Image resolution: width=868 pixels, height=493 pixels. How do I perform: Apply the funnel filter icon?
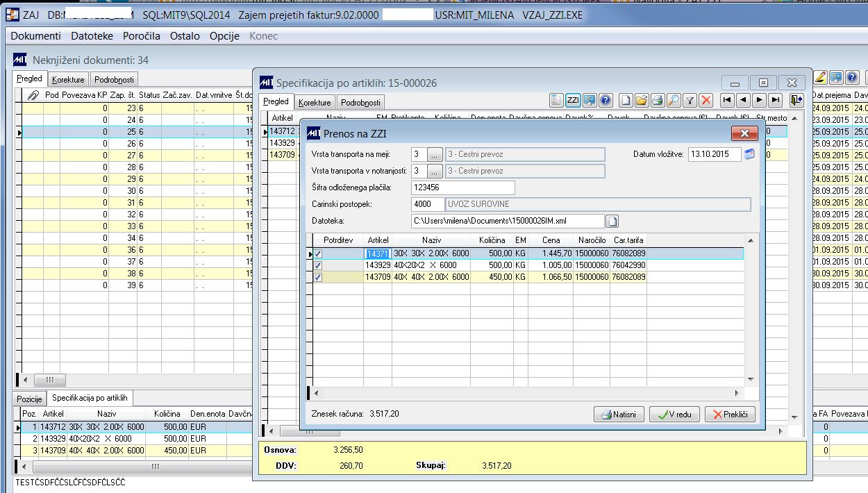[x=690, y=100]
